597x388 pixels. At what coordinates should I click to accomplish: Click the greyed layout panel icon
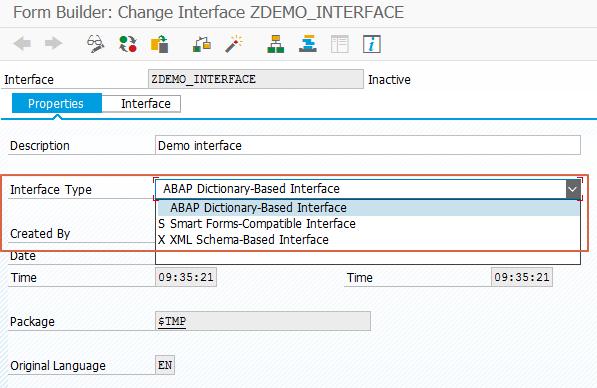coord(340,44)
